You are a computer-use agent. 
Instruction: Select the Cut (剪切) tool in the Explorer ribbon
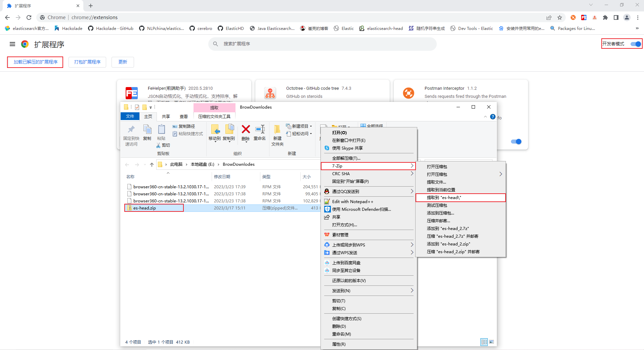point(164,145)
